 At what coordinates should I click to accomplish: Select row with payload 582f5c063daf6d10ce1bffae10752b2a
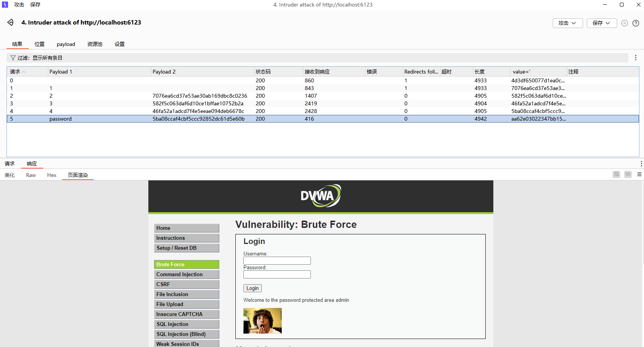323,103
